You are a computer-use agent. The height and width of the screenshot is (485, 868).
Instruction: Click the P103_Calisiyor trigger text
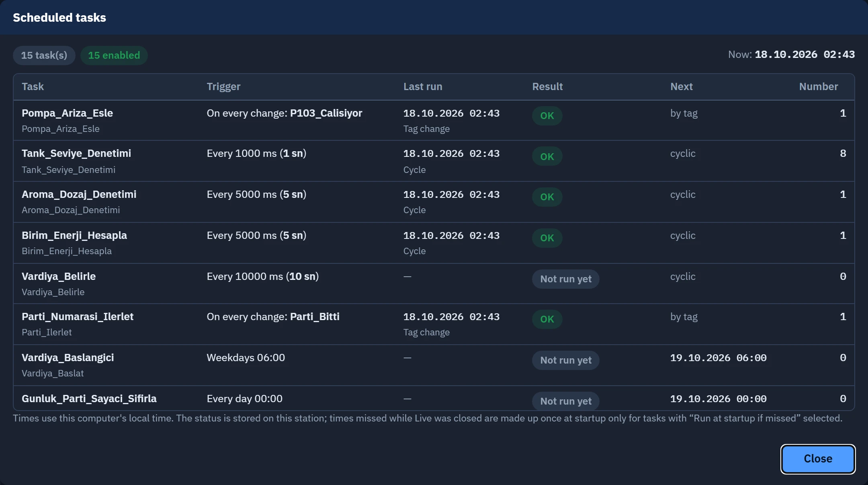pos(326,113)
